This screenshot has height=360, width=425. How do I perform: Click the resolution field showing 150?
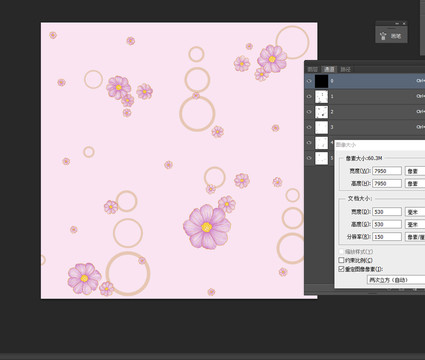tap(387, 237)
